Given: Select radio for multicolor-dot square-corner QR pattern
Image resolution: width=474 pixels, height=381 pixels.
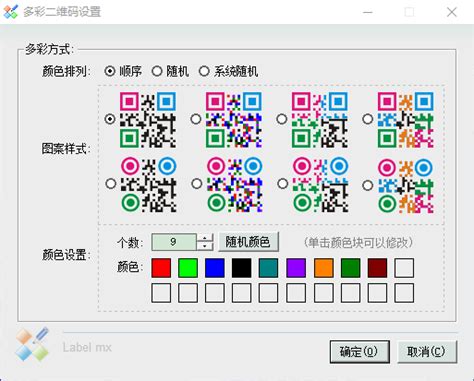Looking at the screenshot, I should [x=196, y=119].
